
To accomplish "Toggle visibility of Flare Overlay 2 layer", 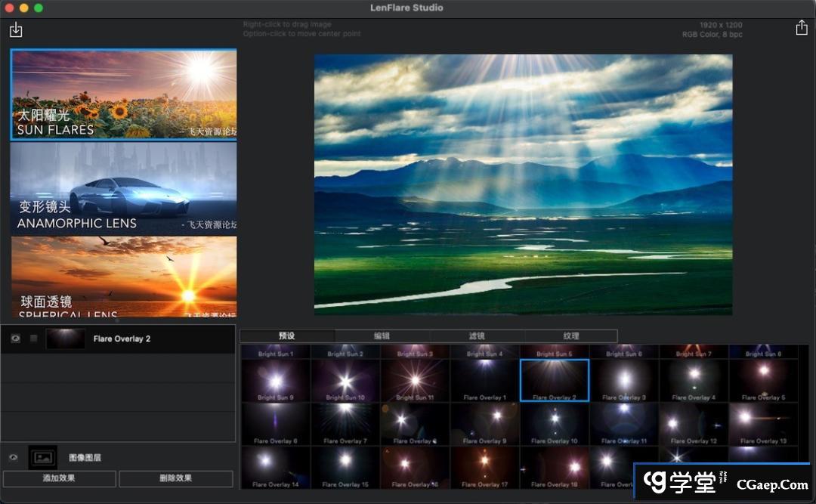I will click(x=15, y=339).
